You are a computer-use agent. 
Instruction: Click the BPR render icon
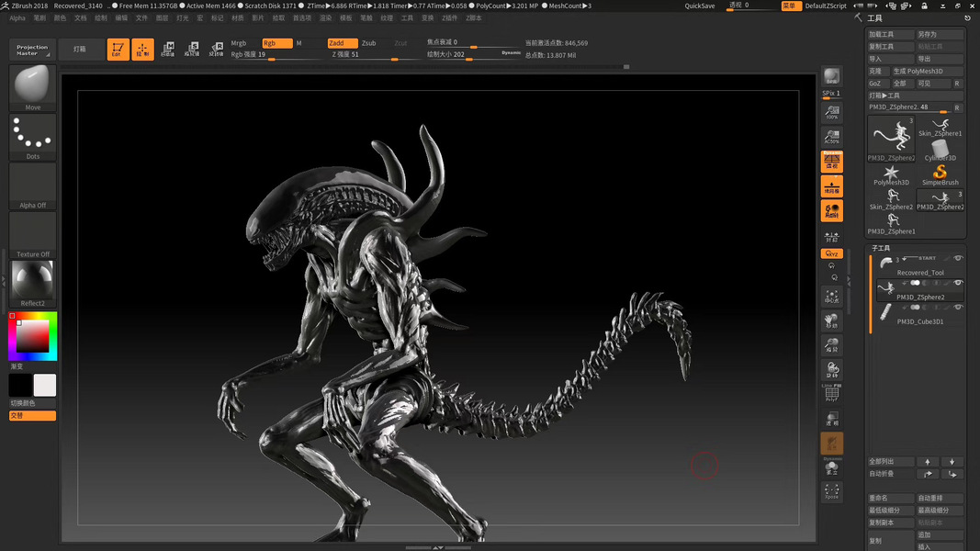click(x=831, y=76)
